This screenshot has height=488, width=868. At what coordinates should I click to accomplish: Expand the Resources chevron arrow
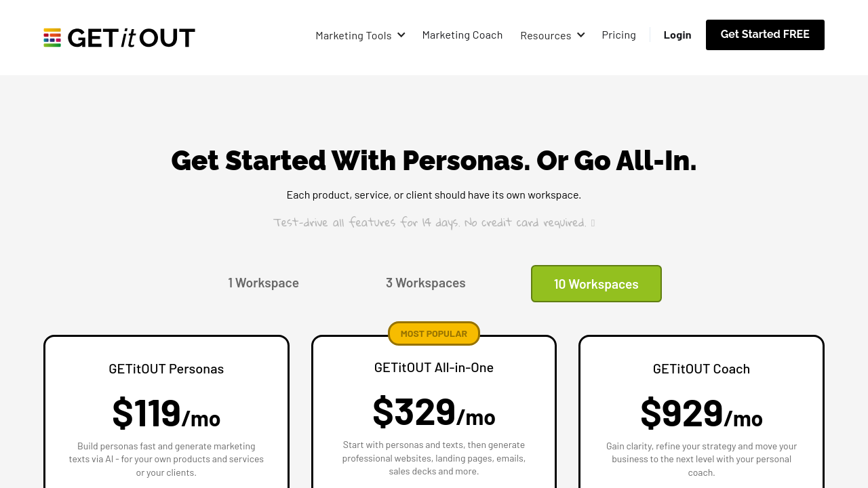pos(581,35)
